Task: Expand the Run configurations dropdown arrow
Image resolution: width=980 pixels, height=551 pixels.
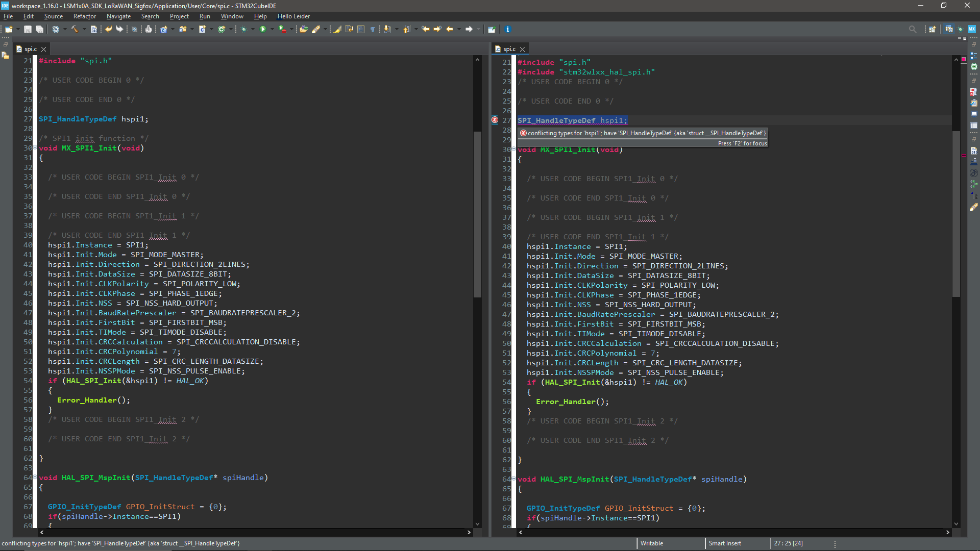Action: click(x=272, y=30)
